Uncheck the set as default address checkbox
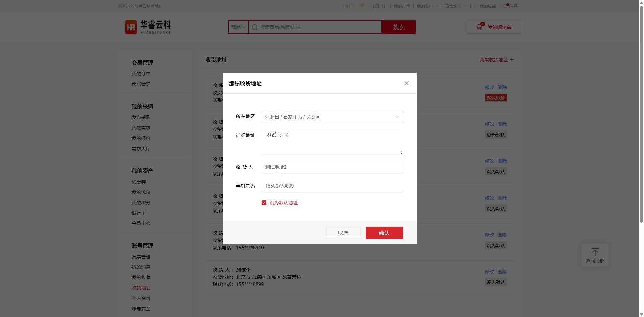The height and width of the screenshot is (317, 644). coord(264,203)
